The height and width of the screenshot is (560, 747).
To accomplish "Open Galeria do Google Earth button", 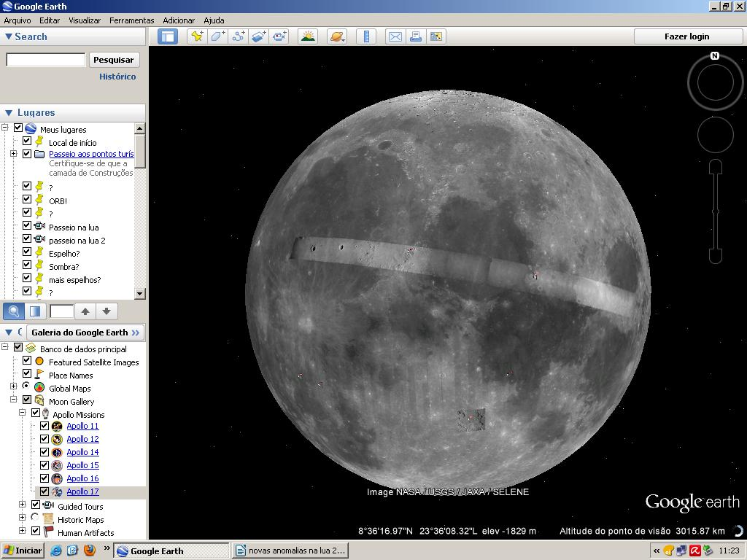I will [x=85, y=332].
